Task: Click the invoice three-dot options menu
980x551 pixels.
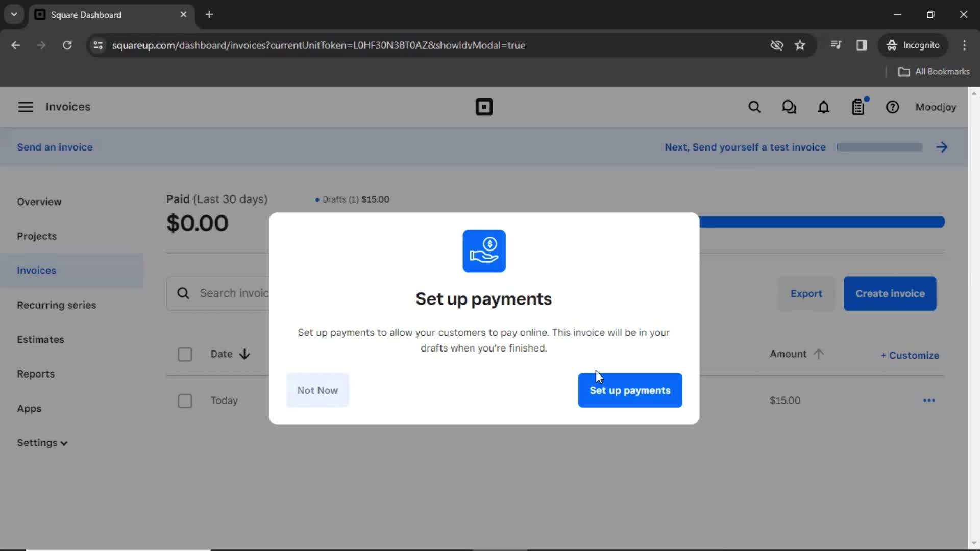Action: click(x=929, y=400)
